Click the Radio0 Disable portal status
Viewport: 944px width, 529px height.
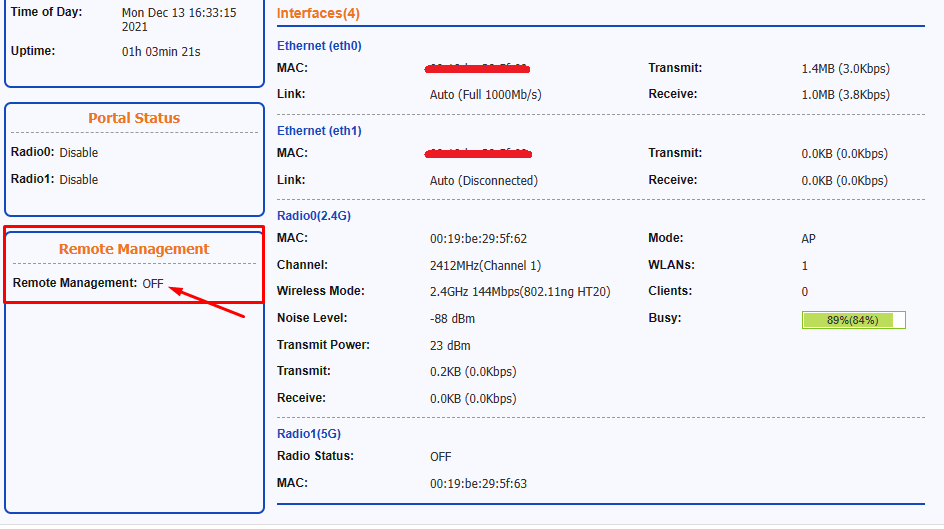point(78,152)
